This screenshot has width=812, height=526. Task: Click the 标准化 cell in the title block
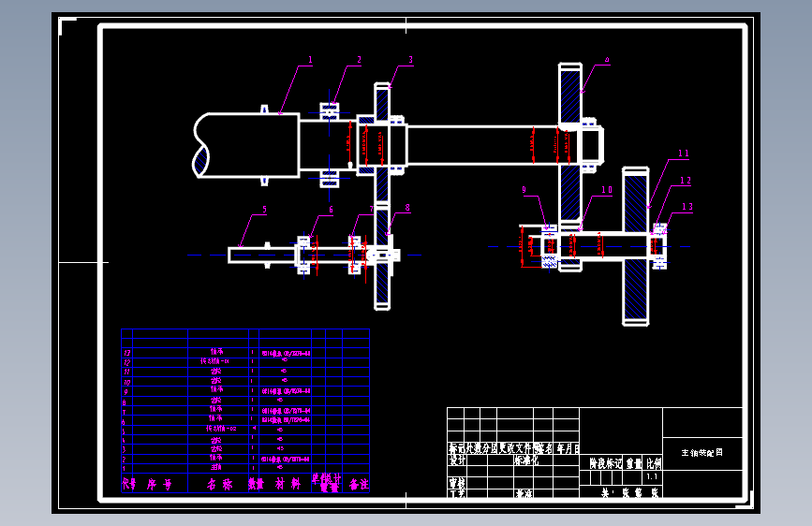[x=525, y=460]
